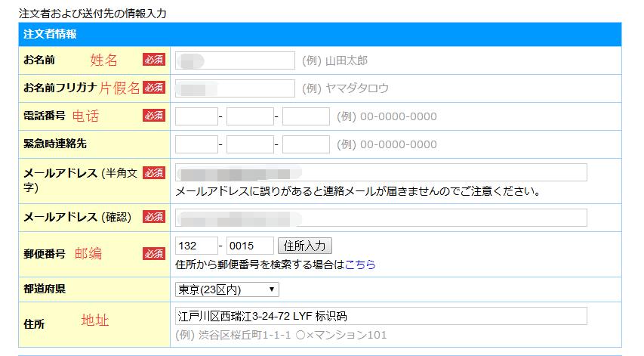The image size is (644, 356).
Task: Click the 必須 badge beside 郵便番号
Action: point(154,253)
